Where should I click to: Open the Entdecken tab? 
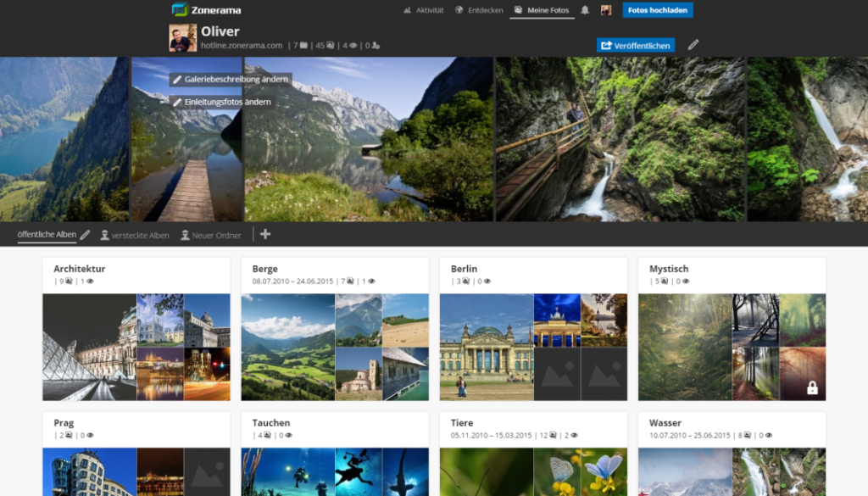(479, 10)
